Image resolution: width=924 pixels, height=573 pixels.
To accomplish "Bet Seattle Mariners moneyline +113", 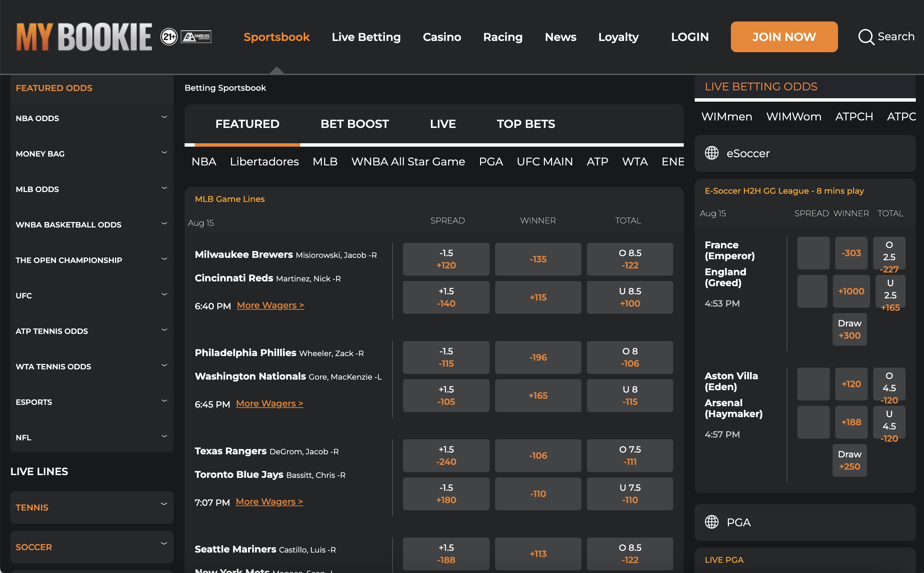I will pos(538,554).
